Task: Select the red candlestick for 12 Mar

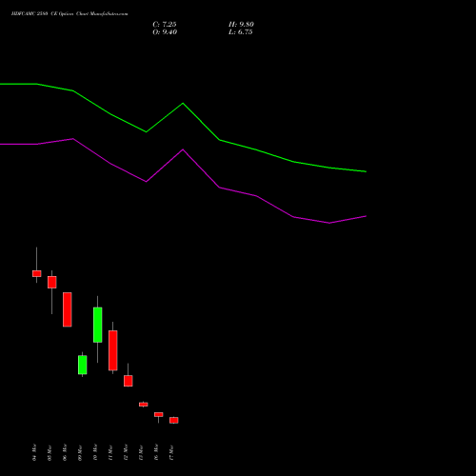Action: 129,381
